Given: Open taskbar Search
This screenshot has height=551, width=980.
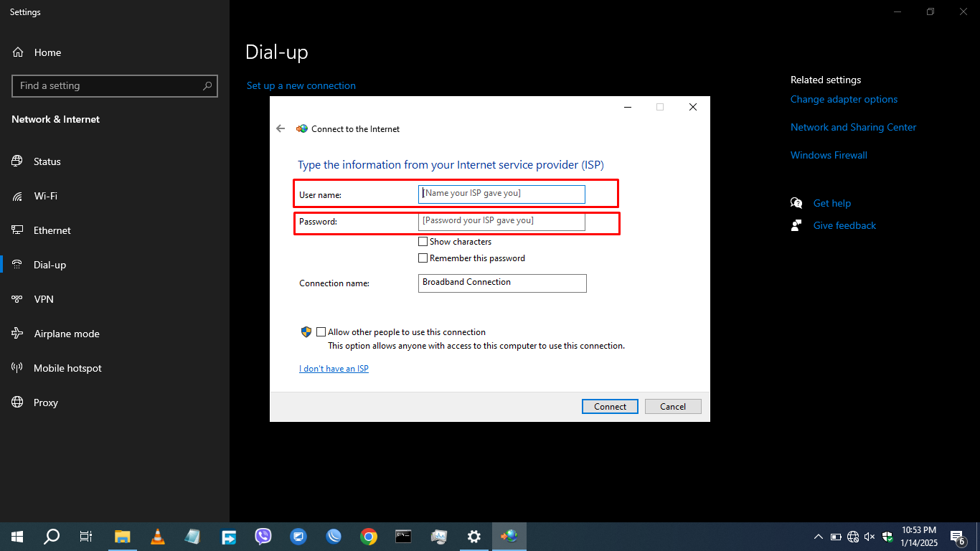Looking at the screenshot, I should (52, 536).
